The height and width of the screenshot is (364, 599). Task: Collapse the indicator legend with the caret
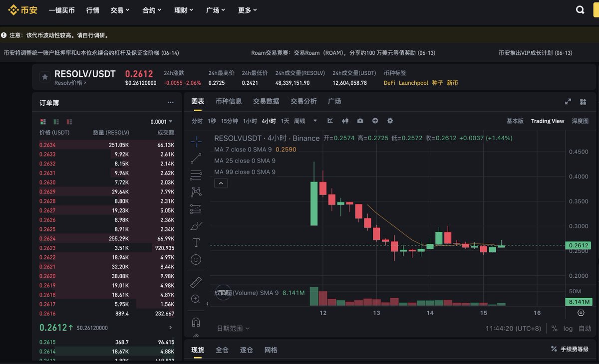(221, 183)
